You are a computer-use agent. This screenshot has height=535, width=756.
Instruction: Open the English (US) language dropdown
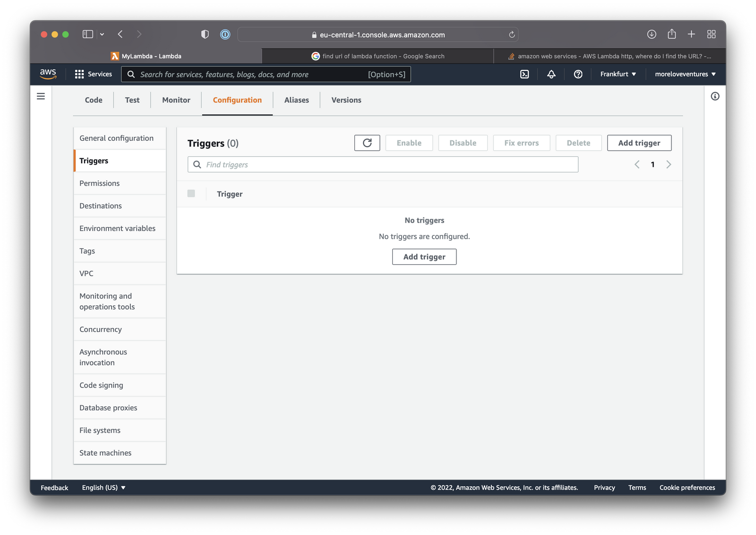pos(103,487)
